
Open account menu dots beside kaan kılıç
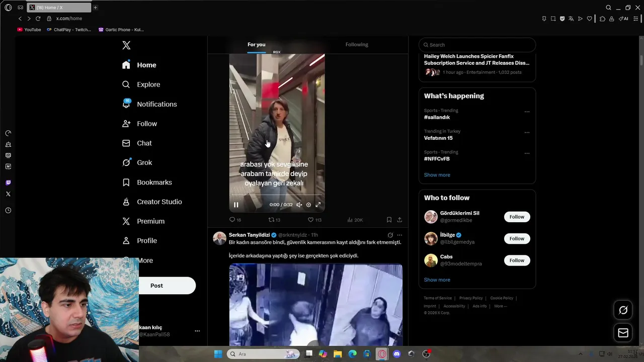[x=197, y=331]
